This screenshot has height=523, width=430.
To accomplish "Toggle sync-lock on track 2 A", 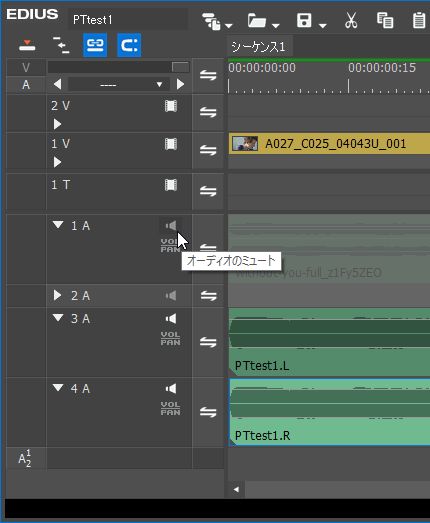I will click(x=208, y=296).
